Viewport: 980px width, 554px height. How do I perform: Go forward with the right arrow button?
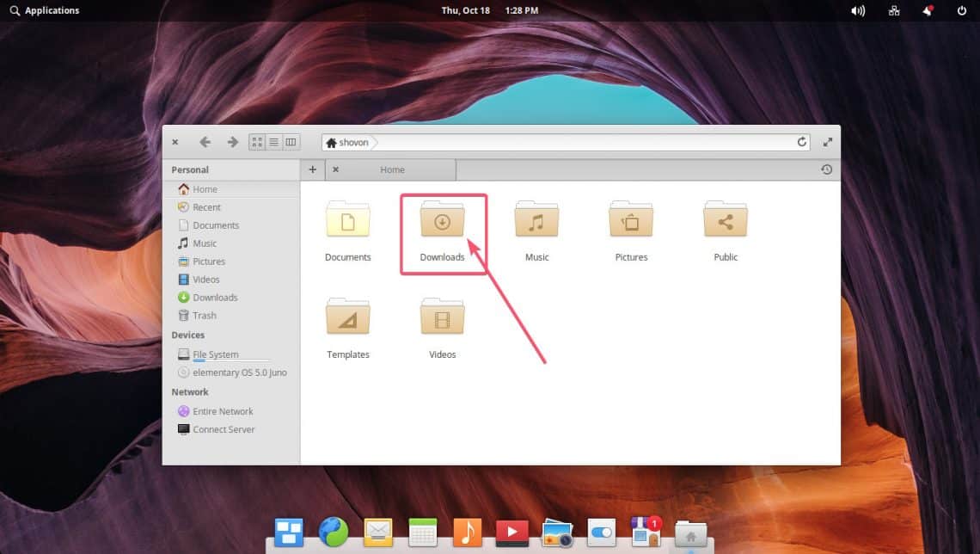click(232, 142)
